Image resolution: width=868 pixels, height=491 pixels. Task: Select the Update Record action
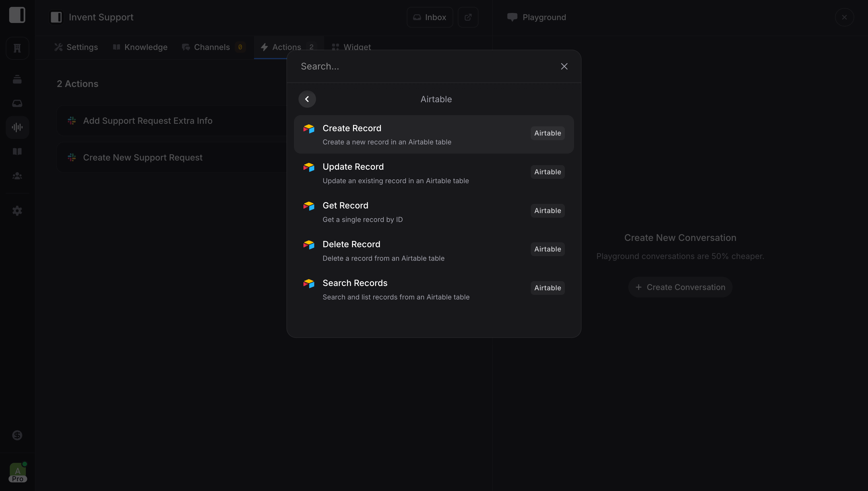point(434,173)
